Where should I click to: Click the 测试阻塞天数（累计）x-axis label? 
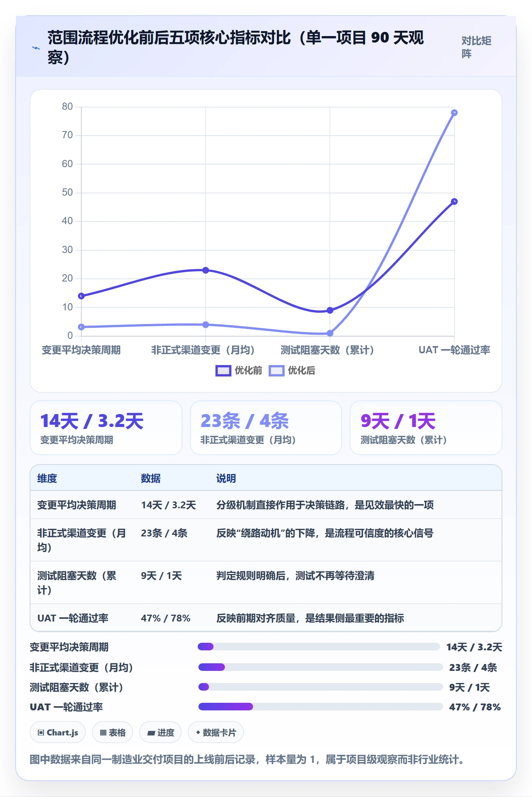[x=328, y=350]
